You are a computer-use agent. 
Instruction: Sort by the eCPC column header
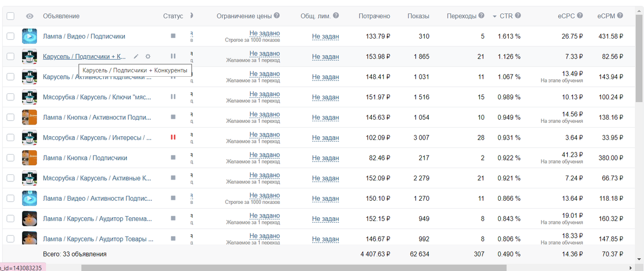pos(566,16)
